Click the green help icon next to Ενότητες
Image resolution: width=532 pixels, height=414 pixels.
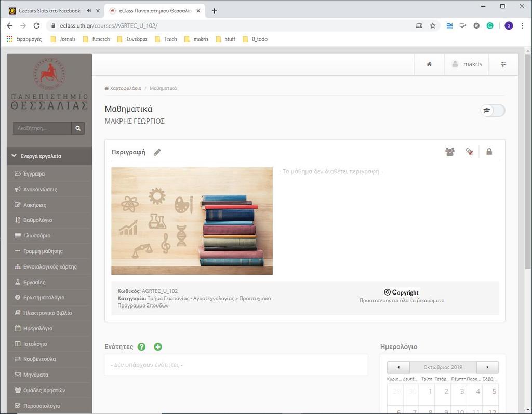(x=141, y=347)
